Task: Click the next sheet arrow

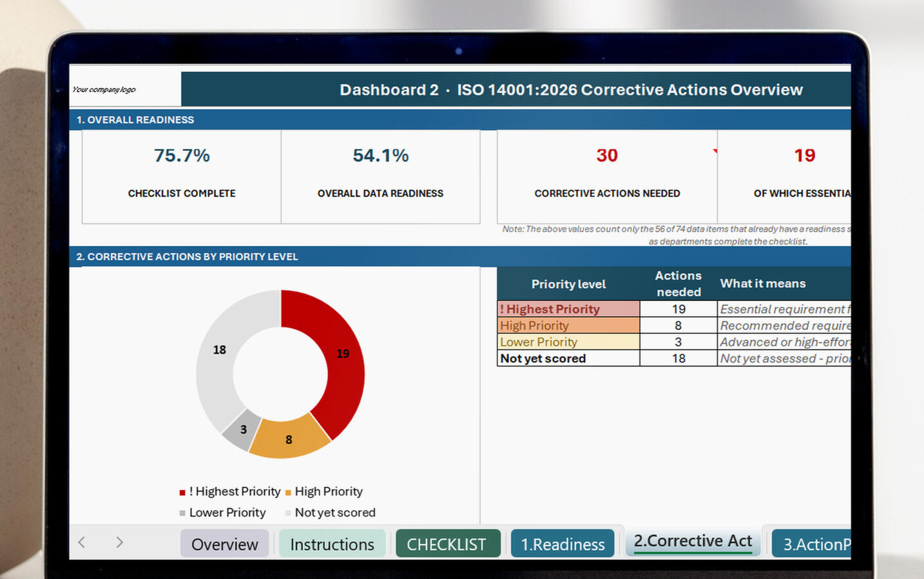Action: 119,542
